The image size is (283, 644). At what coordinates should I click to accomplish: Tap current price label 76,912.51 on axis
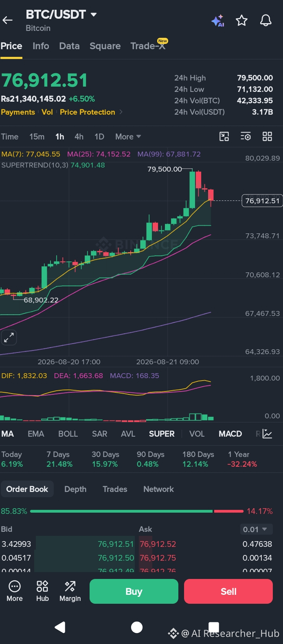click(x=262, y=200)
